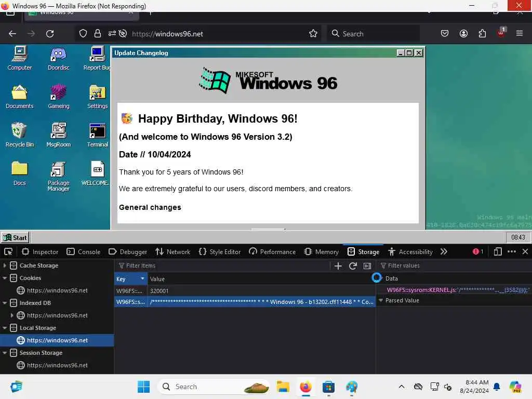Viewport: 532px width, 399px height.
Task: Switch to the Network tab
Action: (x=172, y=252)
